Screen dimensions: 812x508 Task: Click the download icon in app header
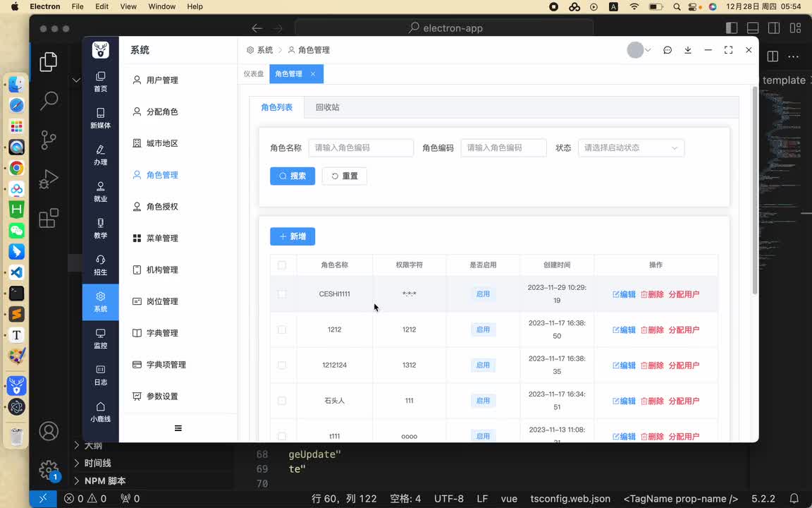click(688, 50)
